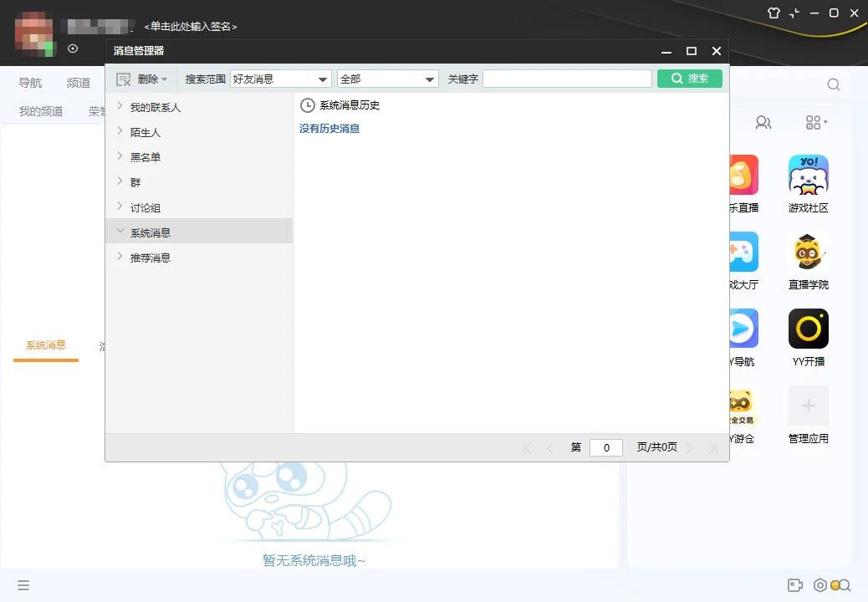Click the 系统消息历史 heading text
Screen dimensions: 868x602
[350, 105]
